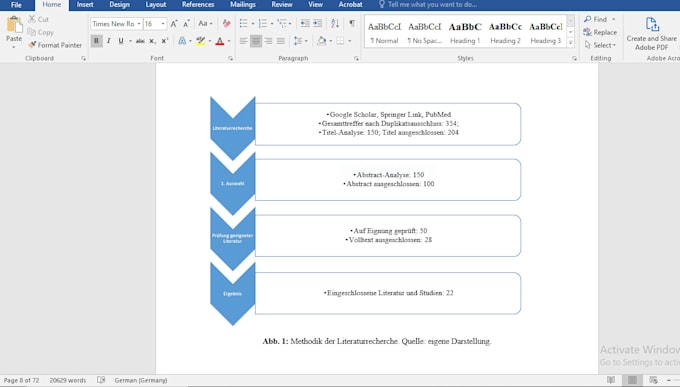Open the Select dropdown
Viewport: 680px width, 387px height.
pos(600,45)
